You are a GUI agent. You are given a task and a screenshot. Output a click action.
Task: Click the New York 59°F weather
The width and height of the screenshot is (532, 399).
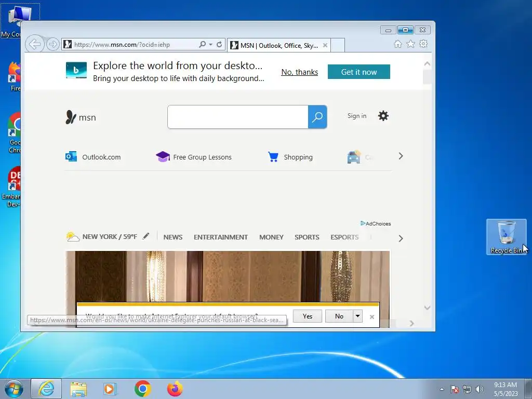[x=102, y=236]
